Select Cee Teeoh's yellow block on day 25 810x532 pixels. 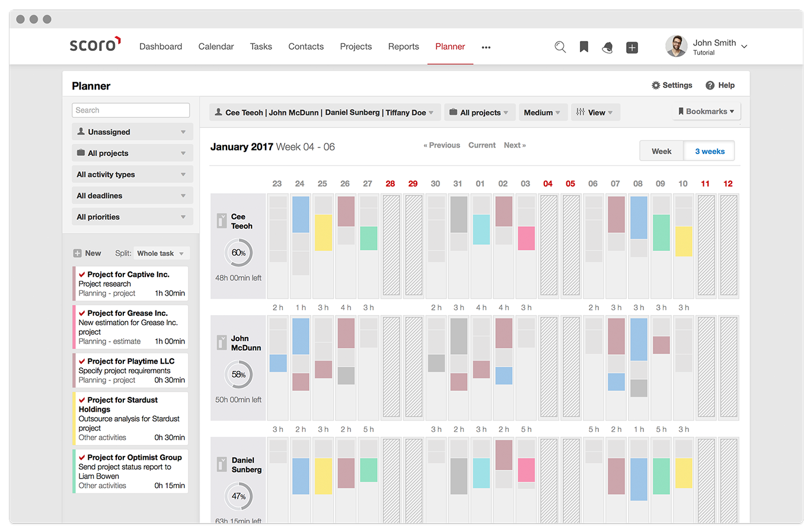(x=323, y=232)
